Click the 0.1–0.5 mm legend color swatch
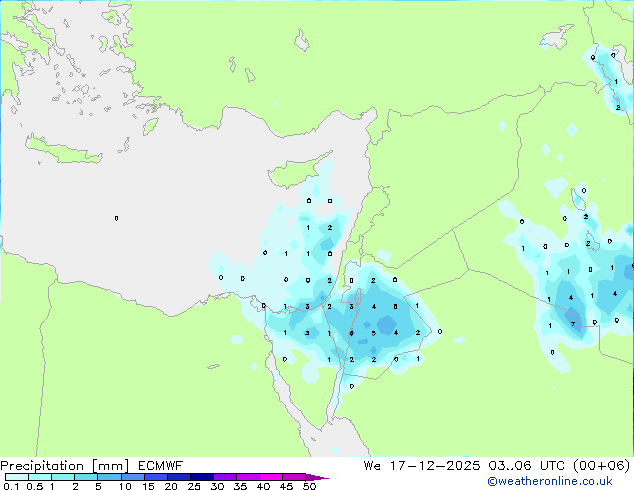This screenshot has height=490, width=634. point(17,477)
